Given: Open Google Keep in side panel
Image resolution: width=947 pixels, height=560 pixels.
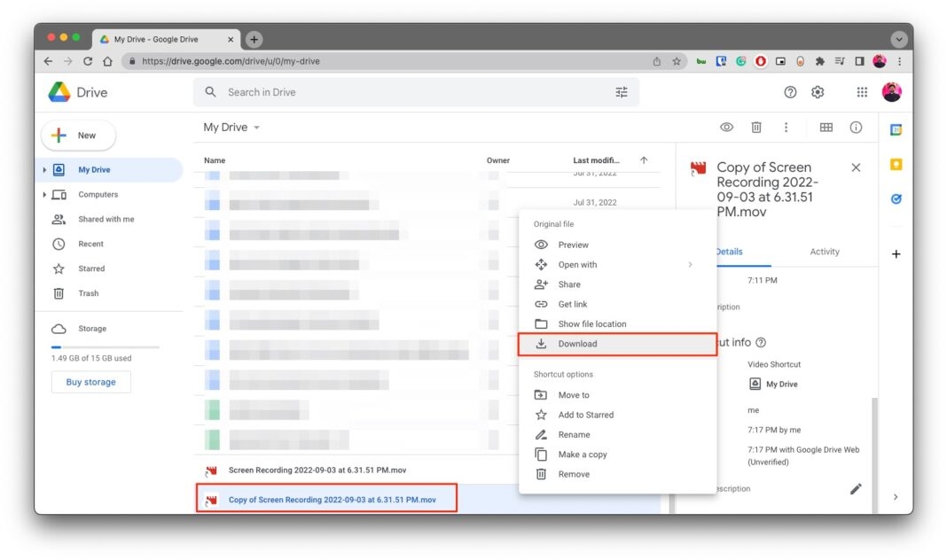Looking at the screenshot, I should coord(896,165).
